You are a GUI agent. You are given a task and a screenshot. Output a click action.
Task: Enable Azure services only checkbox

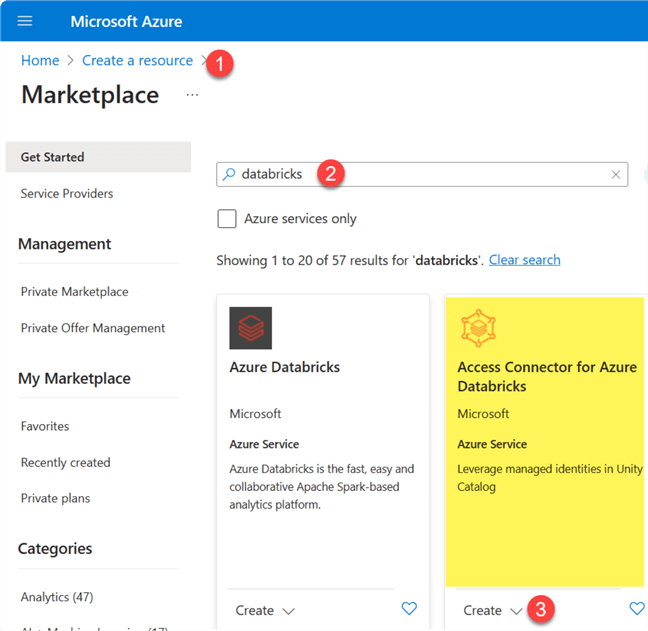pos(227,219)
